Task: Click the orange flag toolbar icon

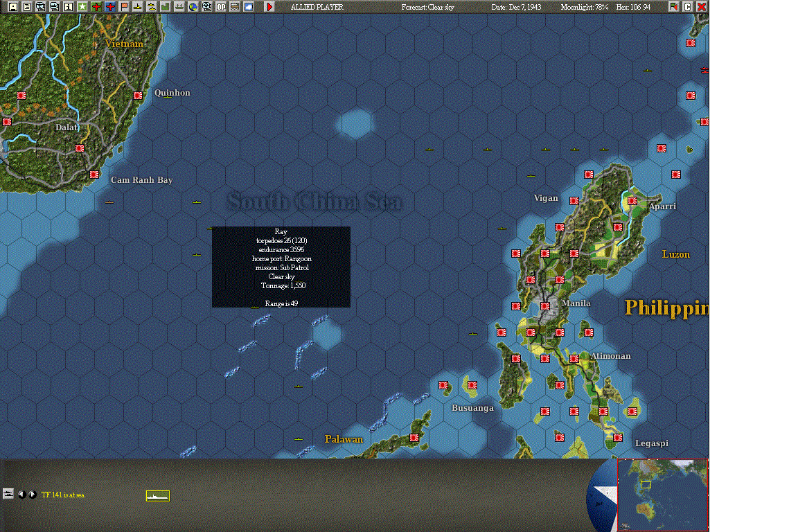Action: [124, 7]
